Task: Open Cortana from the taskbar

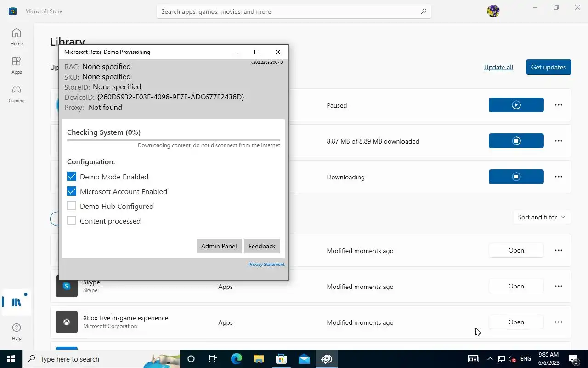Action: pos(191,359)
